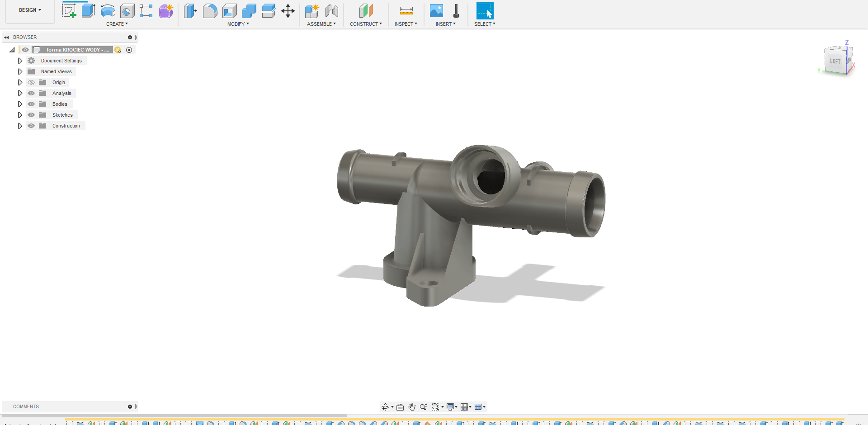Expand the Named Views folder
868x425 pixels.
(x=20, y=71)
